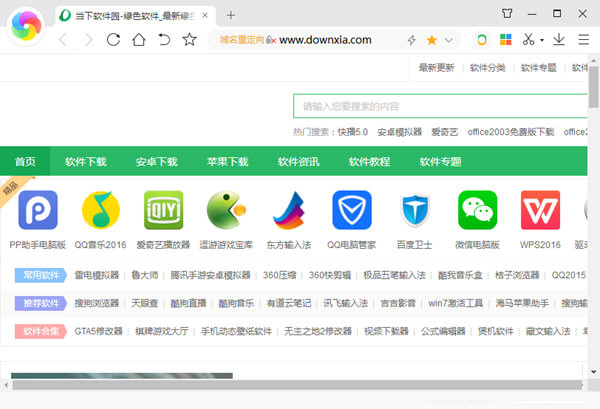Viewport: 600px width, 409px height.
Task: Click the 推荐软件 purple label
Action: 41,303
